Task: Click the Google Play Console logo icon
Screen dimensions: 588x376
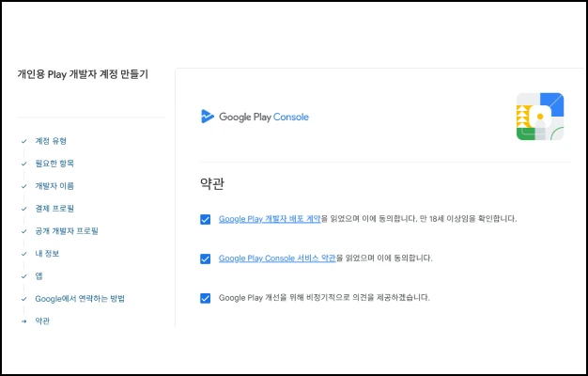Action: coord(208,117)
